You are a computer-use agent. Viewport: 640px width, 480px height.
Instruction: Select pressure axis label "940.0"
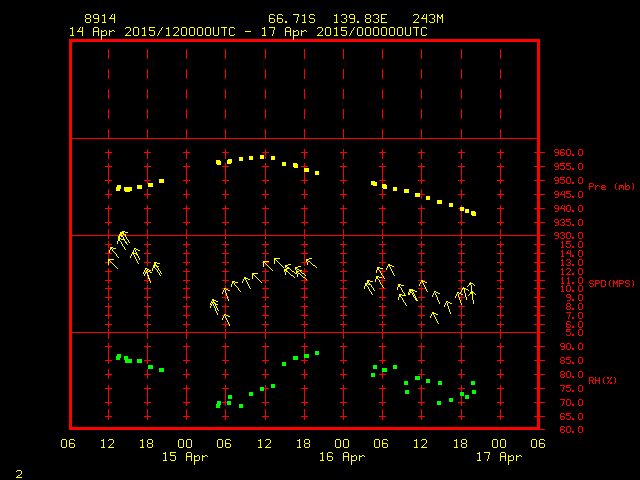pos(568,209)
